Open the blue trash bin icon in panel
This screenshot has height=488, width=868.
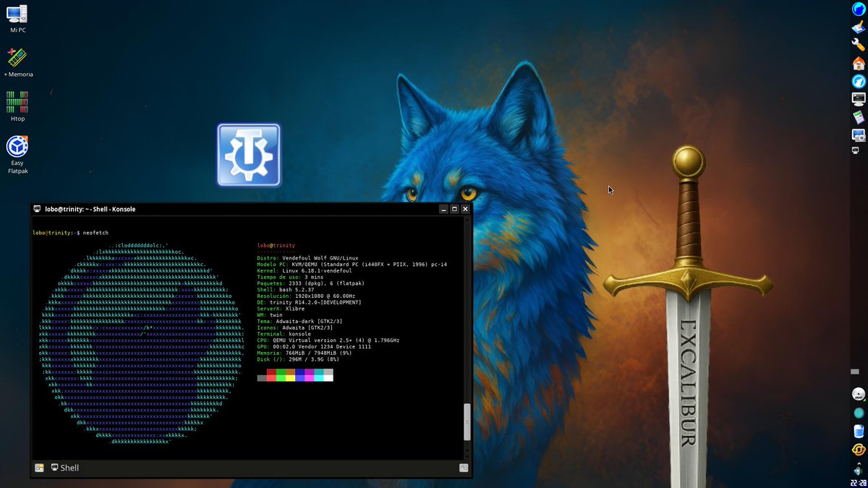859,432
